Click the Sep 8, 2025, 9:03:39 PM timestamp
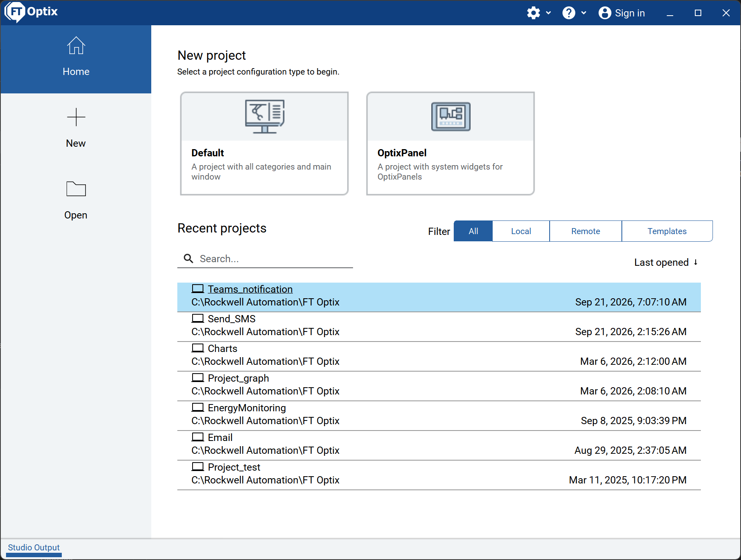Image resolution: width=741 pixels, height=560 pixels. pyautogui.click(x=633, y=421)
